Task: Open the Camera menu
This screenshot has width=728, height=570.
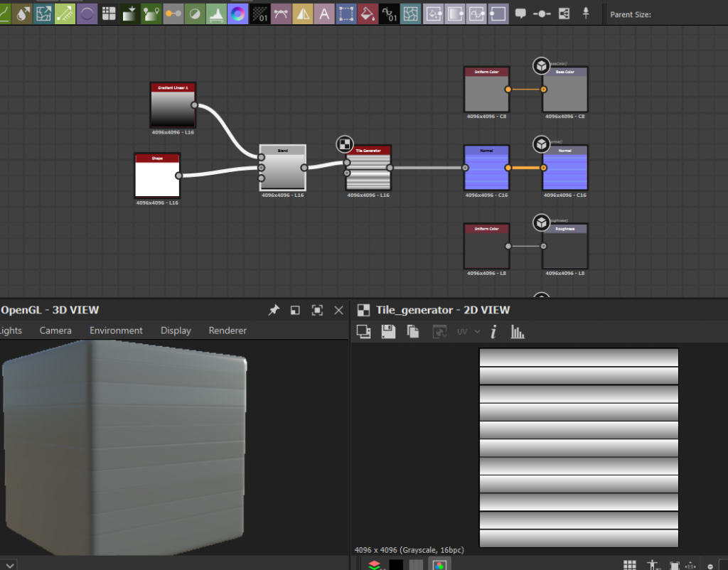Action: (55, 330)
